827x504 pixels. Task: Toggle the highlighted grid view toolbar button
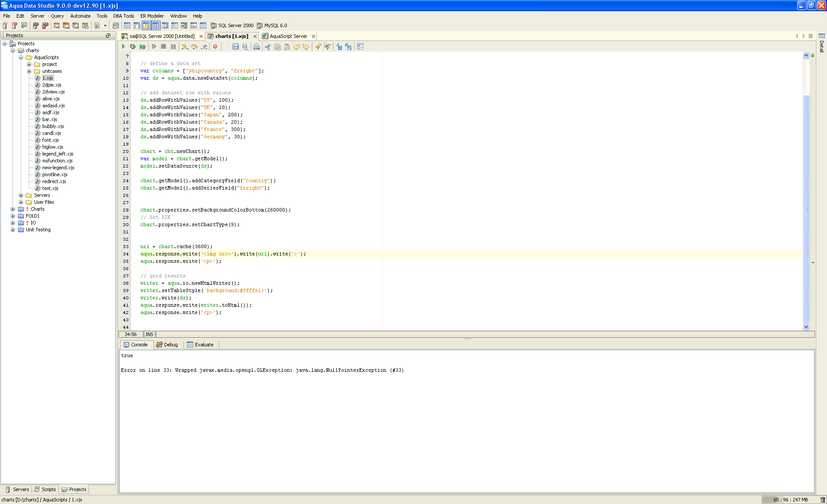(x=155, y=25)
